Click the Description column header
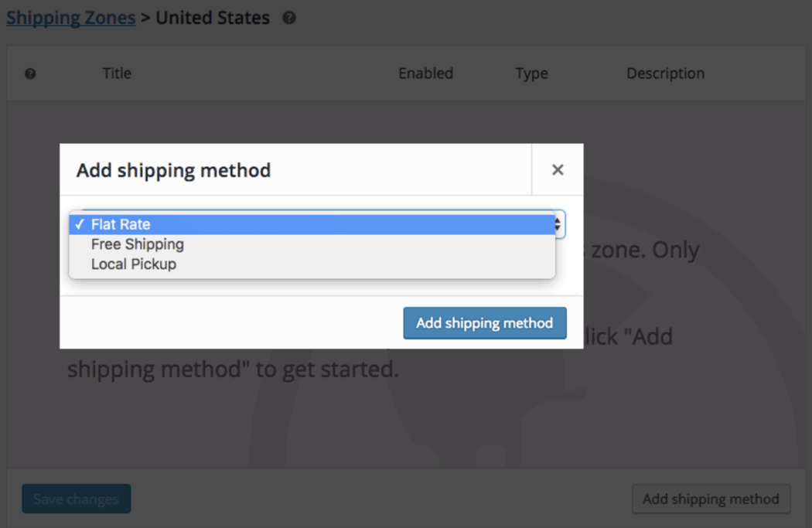The width and height of the screenshot is (812, 528). click(x=665, y=73)
